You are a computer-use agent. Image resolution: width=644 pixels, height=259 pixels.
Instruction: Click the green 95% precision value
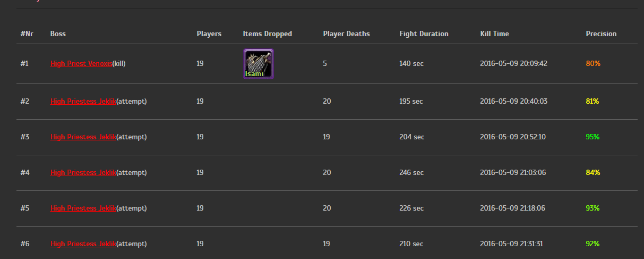tap(593, 137)
